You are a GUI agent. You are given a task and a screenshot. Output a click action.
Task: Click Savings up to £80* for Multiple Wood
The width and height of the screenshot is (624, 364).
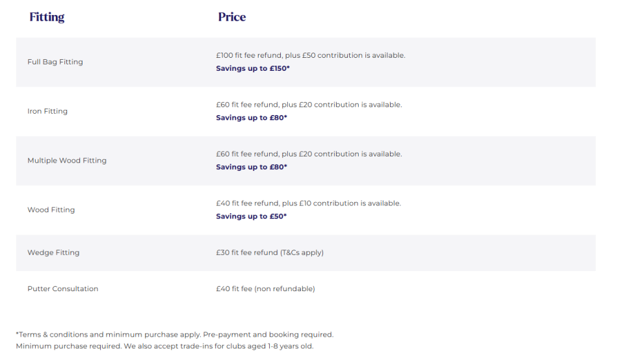click(x=252, y=167)
